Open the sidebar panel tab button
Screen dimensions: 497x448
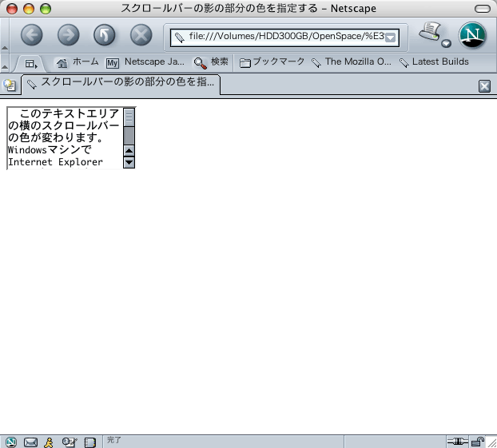click(x=30, y=64)
